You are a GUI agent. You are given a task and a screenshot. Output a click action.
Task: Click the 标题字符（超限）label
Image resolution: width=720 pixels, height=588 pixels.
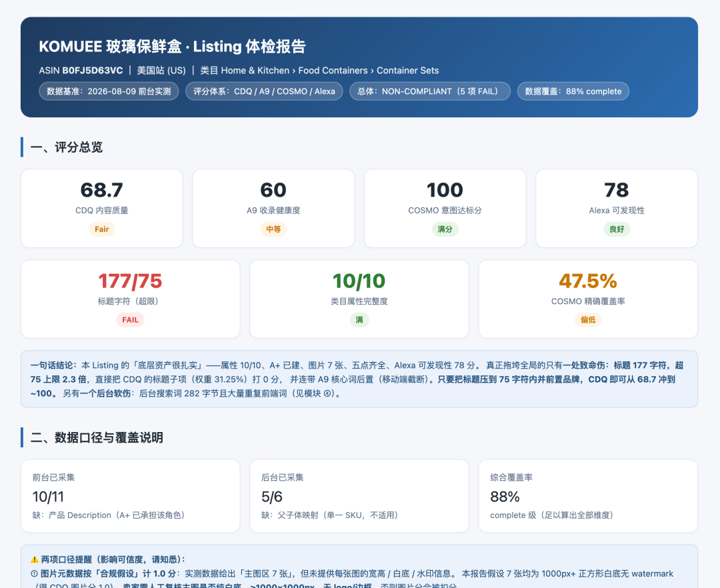131,301
